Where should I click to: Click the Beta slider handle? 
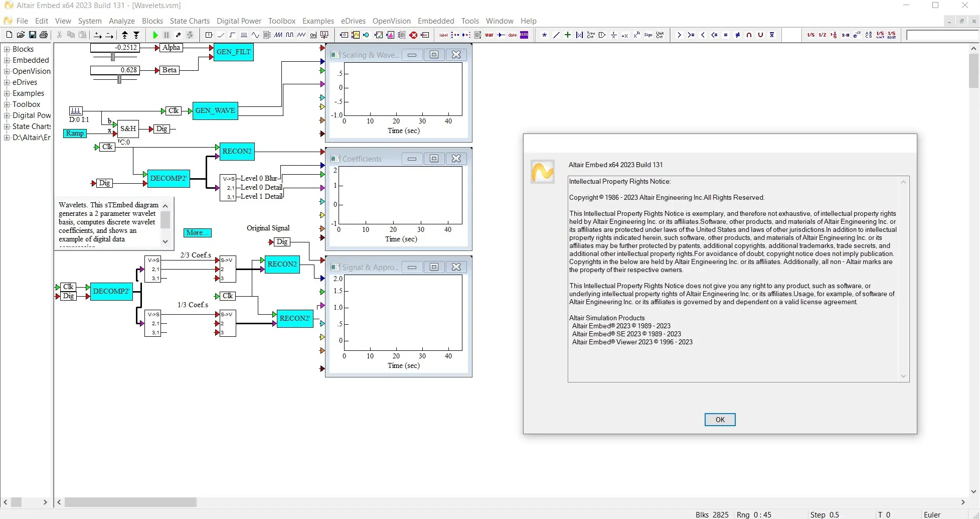coord(119,79)
